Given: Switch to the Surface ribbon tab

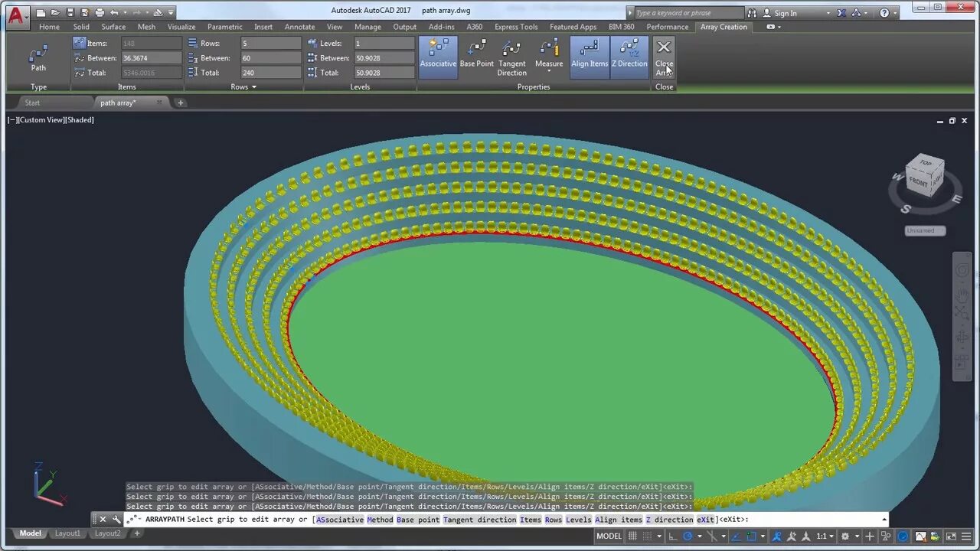Looking at the screenshot, I should (113, 27).
